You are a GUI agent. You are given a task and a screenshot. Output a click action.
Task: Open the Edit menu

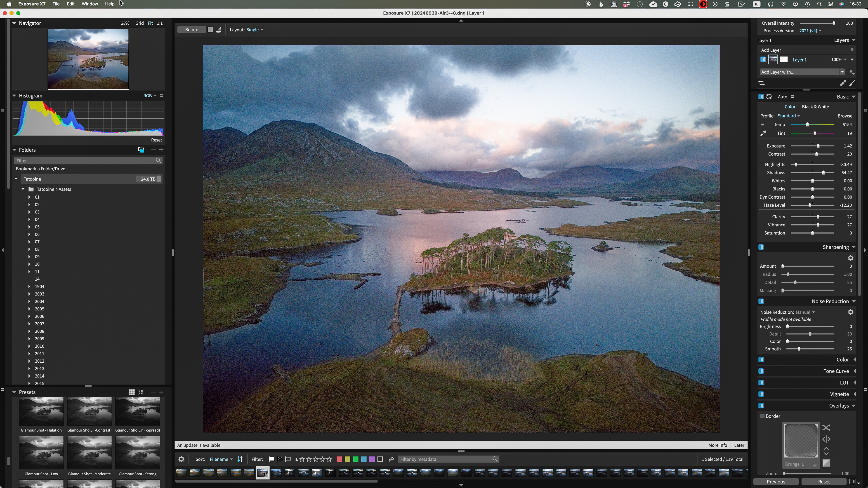pos(71,4)
